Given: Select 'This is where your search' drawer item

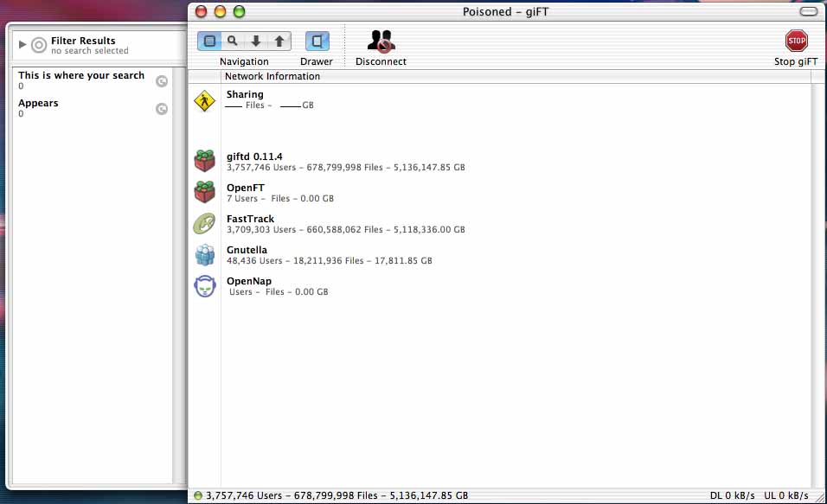Looking at the screenshot, I should (93, 80).
